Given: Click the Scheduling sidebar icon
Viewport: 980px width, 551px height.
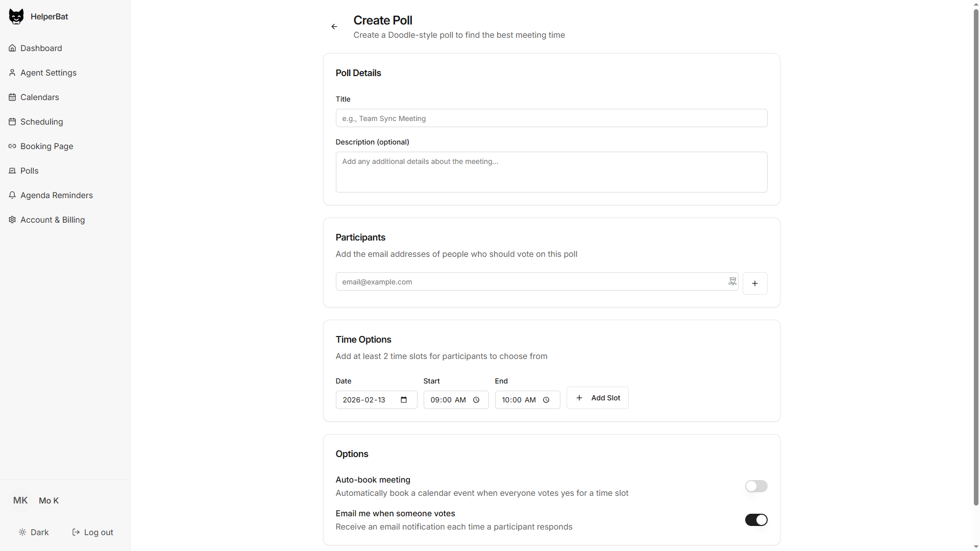Looking at the screenshot, I should pos(12,122).
